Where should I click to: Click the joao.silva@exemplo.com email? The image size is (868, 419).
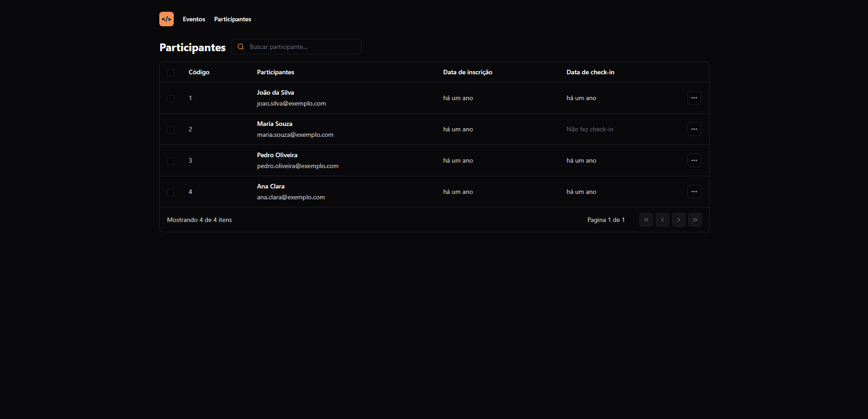click(291, 103)
